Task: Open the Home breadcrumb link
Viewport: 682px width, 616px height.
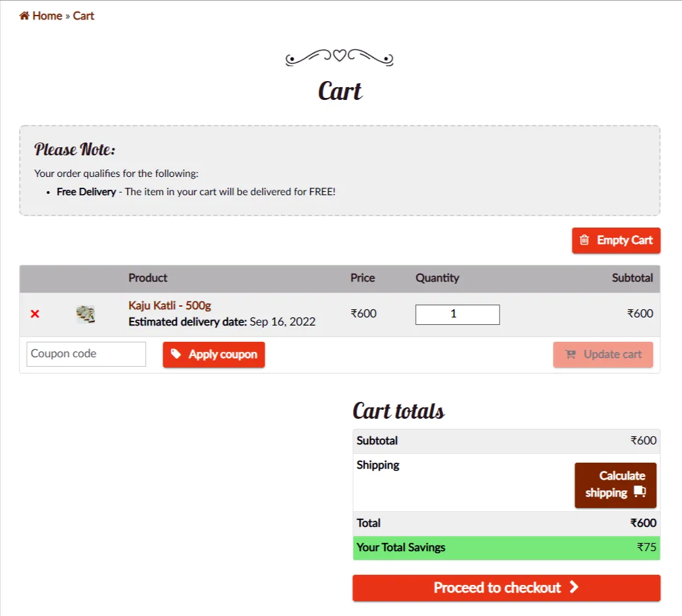Action: (x=47, y=16)
